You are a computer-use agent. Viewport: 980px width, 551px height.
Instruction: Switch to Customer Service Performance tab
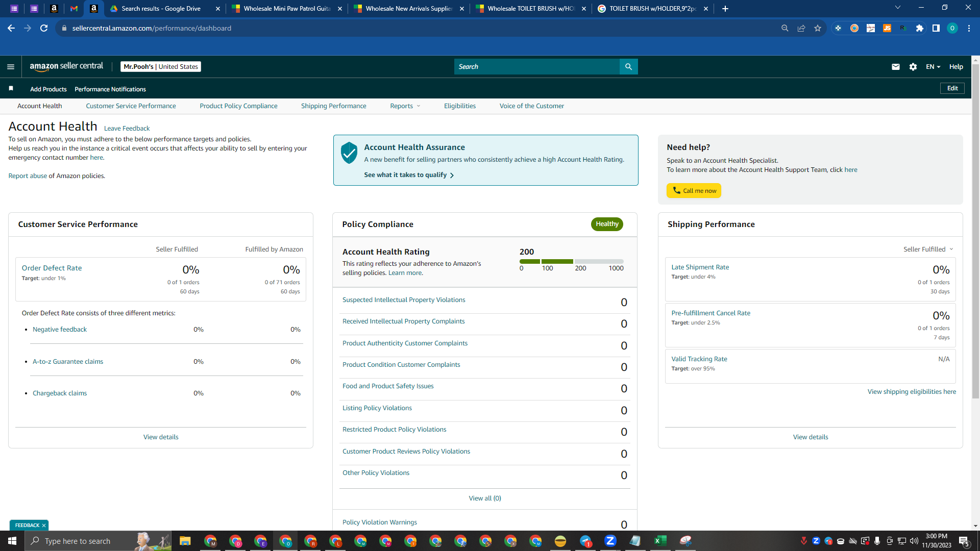(x=131, y=106)
